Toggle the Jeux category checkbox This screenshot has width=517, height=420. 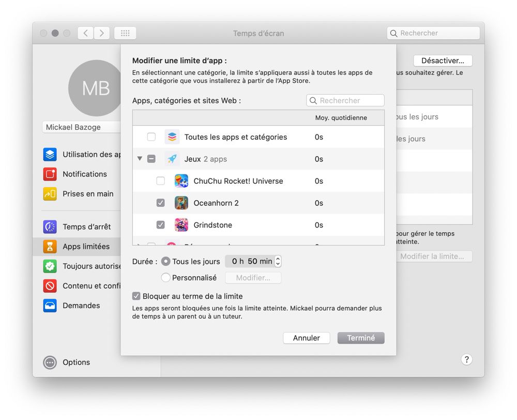[151, 159]
